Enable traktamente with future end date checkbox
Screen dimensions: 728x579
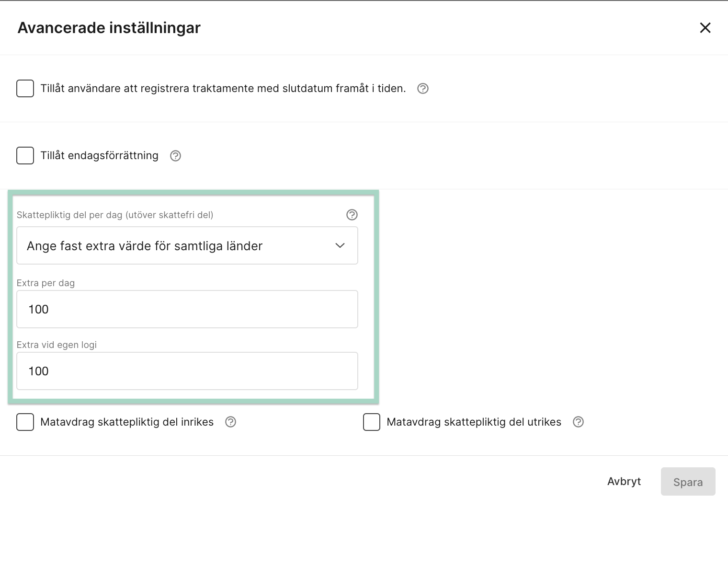(x=25, y=89)
